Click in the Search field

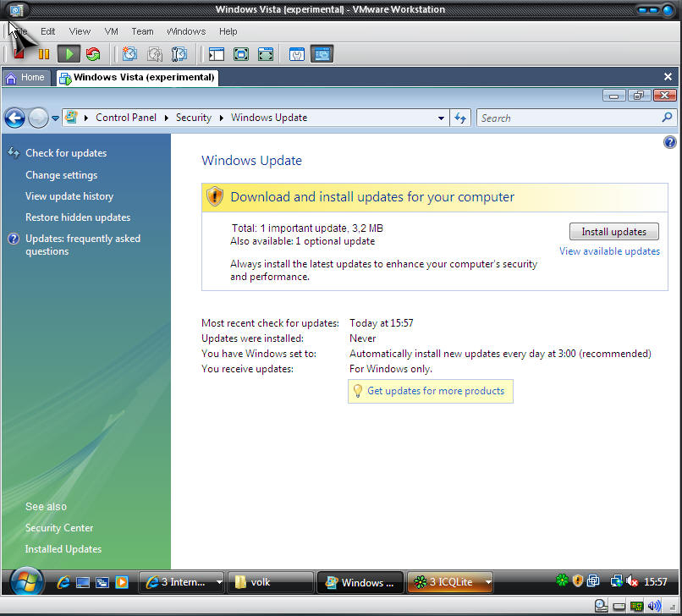568,118
